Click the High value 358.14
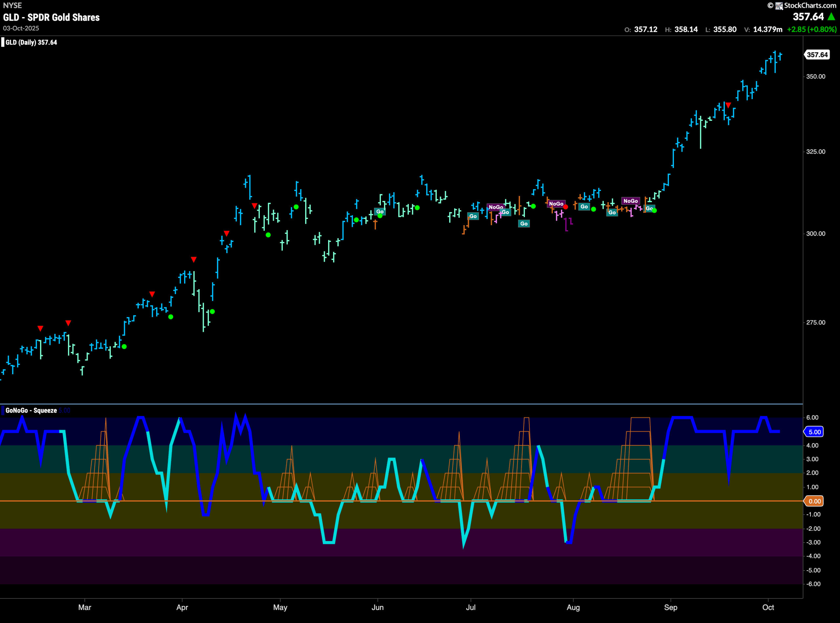The width and height of the screenshot is (840, 623). click(x=686, y=30)
